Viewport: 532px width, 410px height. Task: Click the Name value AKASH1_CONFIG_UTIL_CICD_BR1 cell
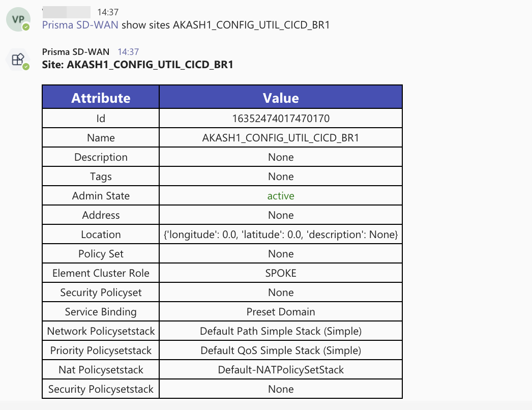point(281,138)
